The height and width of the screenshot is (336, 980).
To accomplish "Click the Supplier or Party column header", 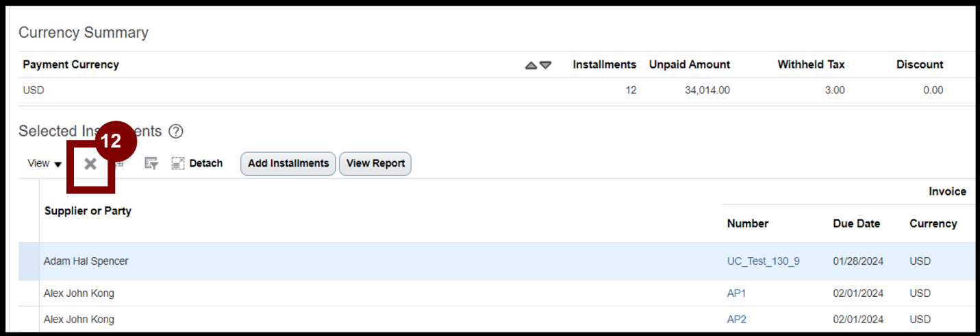I will click(x=88, y=211).
